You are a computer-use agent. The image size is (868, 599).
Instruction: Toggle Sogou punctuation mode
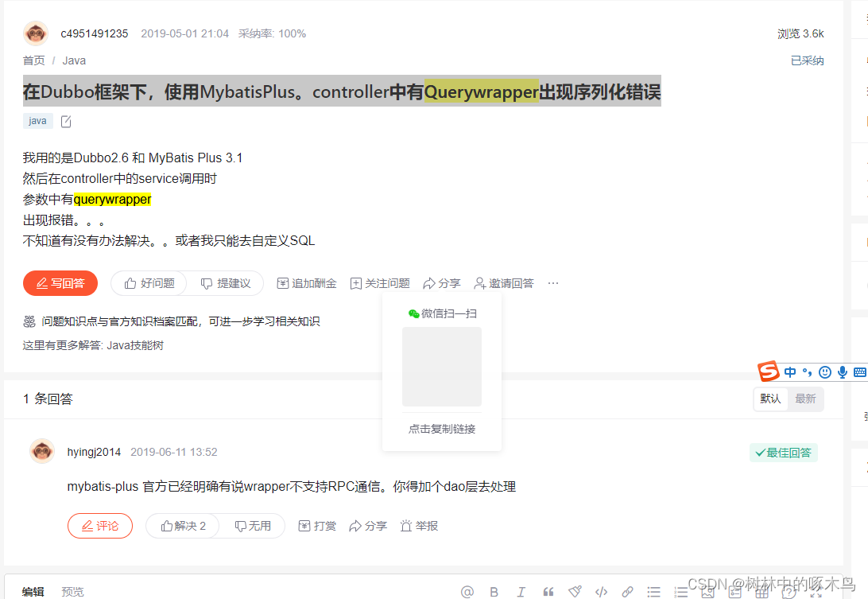pyautogui.click(x=807, y=371)
